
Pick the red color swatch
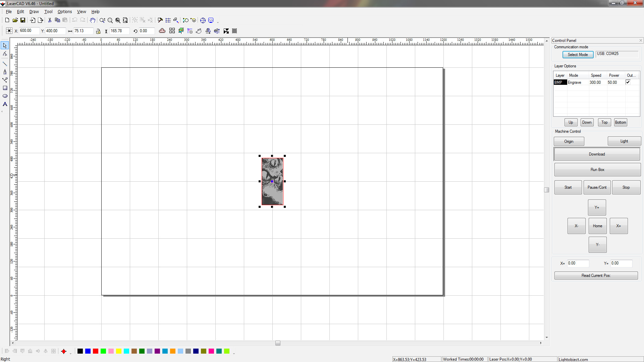coord(96,351)
